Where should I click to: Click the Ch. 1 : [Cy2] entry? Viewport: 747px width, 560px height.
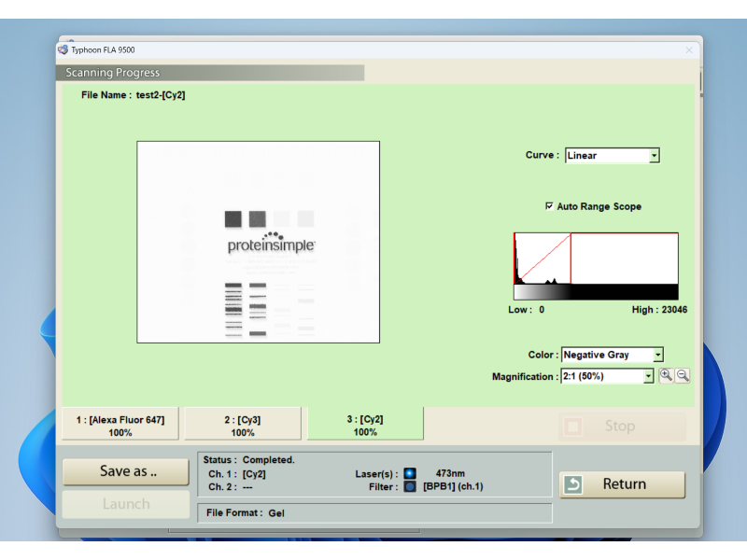click(x=237, y=474)
